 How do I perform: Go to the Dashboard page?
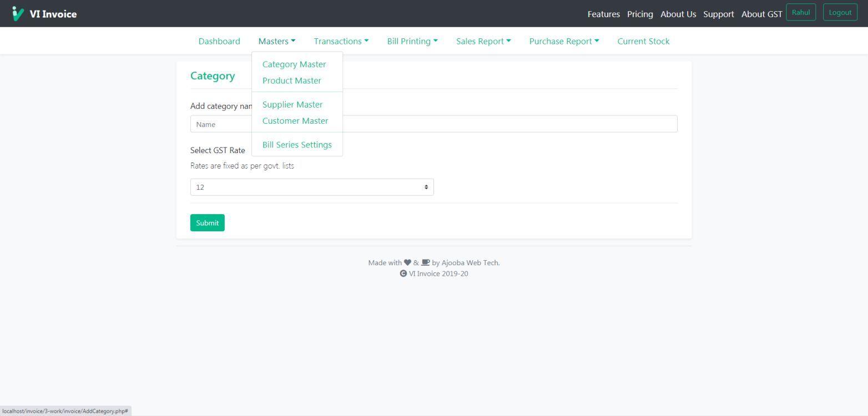tap(219, 41)
